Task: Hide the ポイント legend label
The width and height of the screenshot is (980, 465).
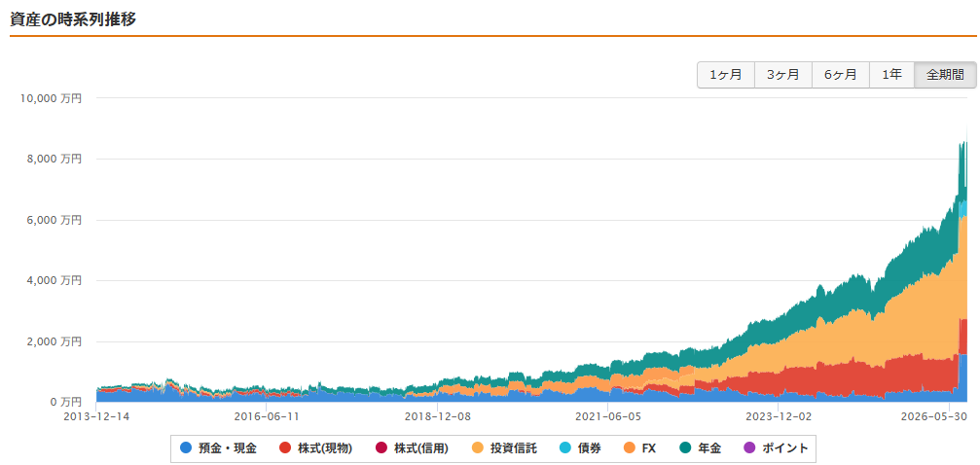Action: pos(785,448)
